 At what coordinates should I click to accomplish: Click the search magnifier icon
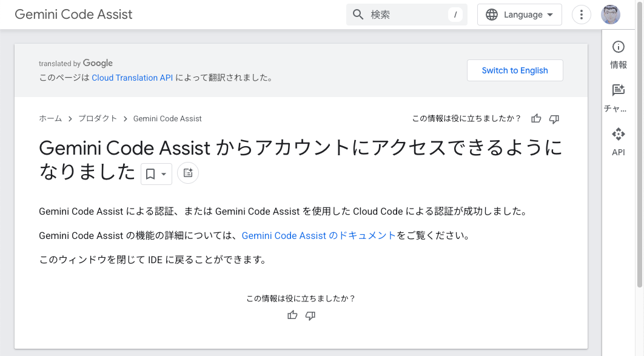click(x=358, y=15)
